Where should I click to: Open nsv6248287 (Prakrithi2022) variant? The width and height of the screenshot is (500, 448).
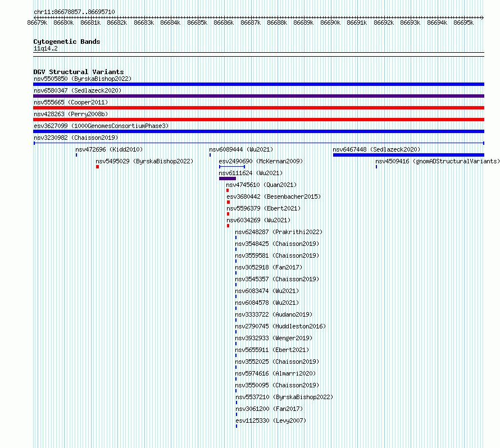point(279,232)
